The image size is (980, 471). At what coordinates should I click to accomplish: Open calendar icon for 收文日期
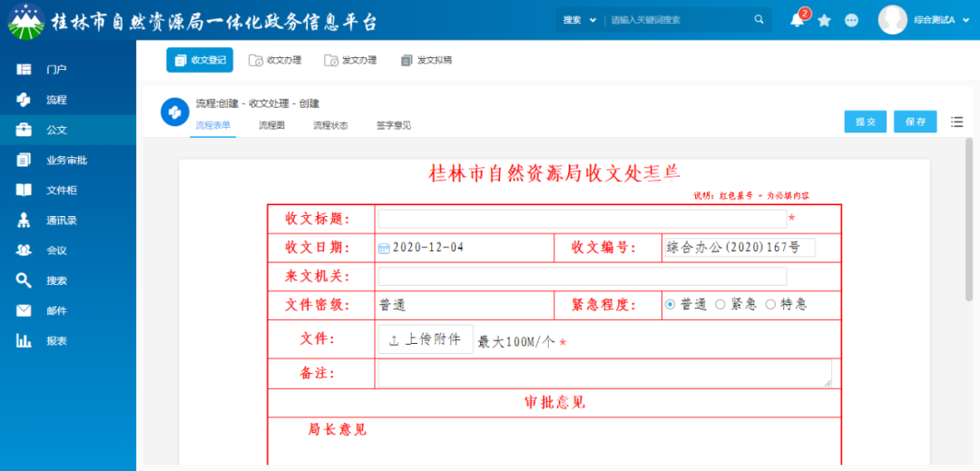point(384,248)
